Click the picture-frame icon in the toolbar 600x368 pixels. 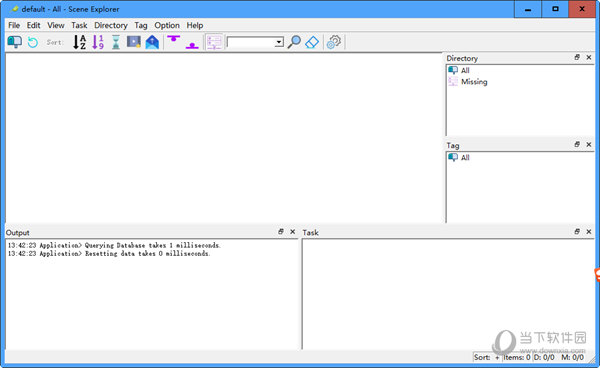[134, 42]
